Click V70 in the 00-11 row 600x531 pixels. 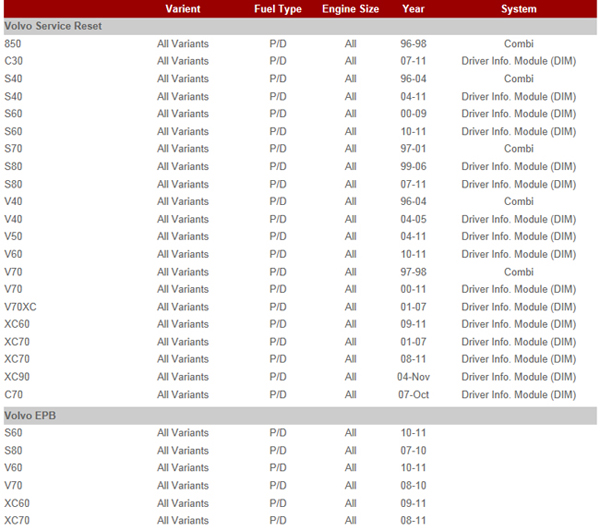[x=13, y=289]
